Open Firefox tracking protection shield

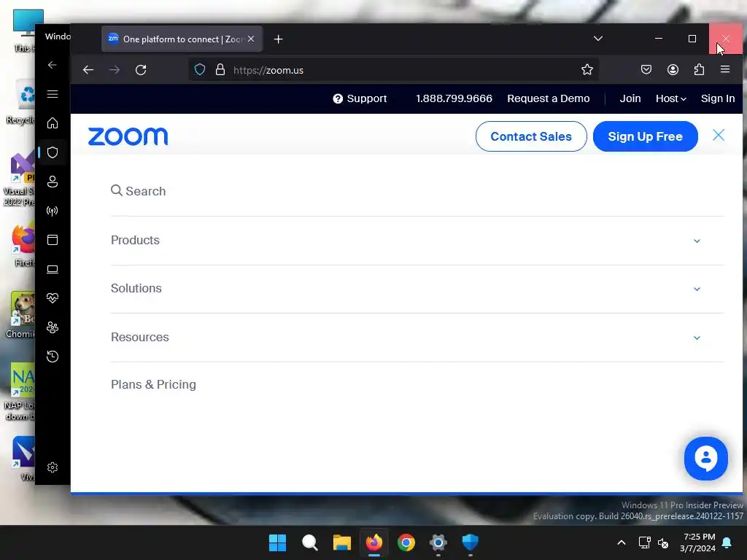(x=200, y=70)
